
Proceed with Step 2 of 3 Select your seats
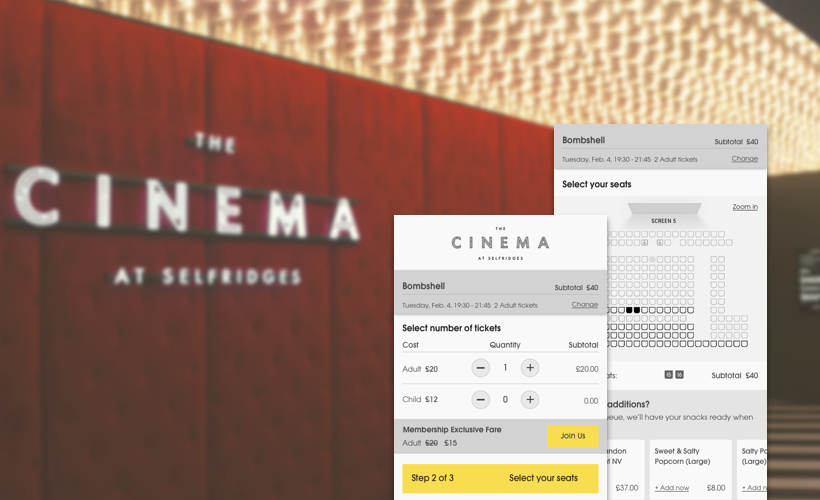coord(500,479)
